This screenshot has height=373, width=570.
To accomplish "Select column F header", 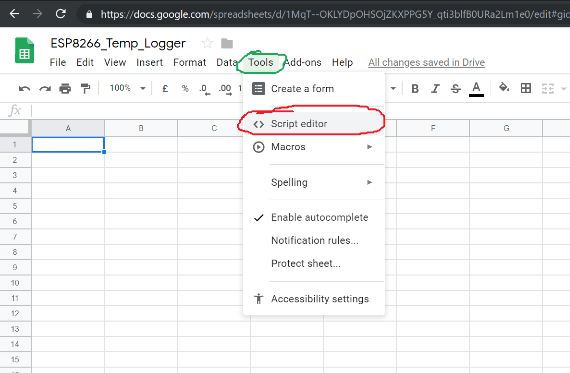I will tap(433, 128).
